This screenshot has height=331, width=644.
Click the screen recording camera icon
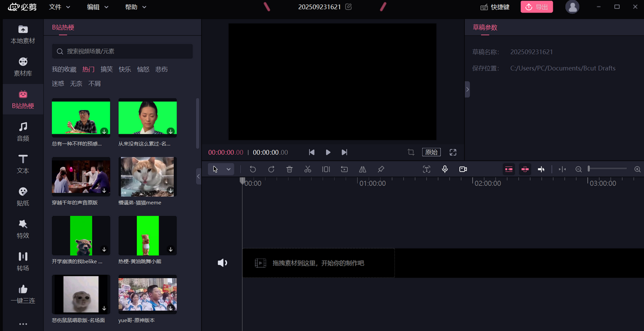coord(463,169)
